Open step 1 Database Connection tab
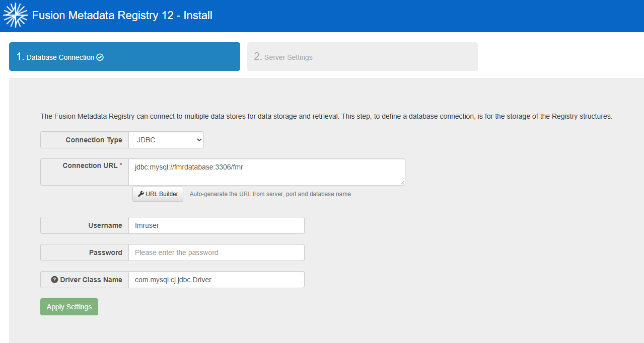This screenshot has width=644, height=343. [x=124, y=56]
